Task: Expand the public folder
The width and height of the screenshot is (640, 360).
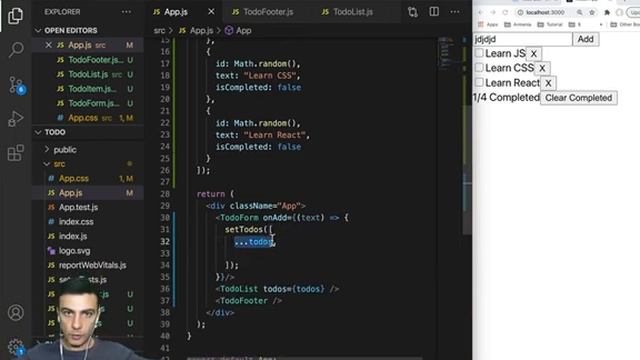Action: 60,149
